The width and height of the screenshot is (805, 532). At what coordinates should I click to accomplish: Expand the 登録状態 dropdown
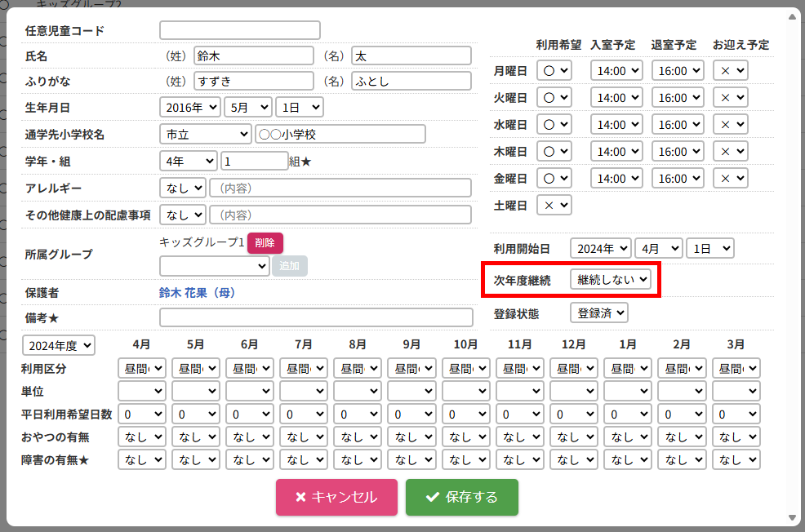pyautogui.click(x=598, y=313)
